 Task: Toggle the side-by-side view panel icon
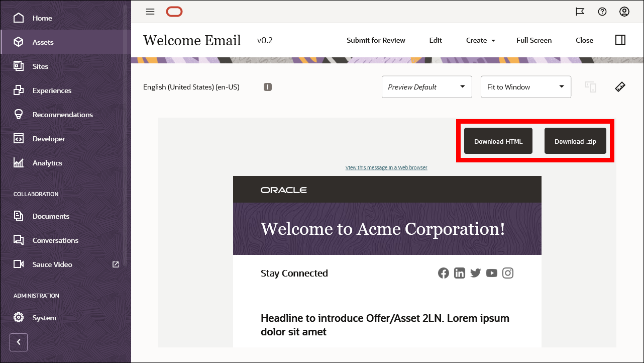[620, 39]
